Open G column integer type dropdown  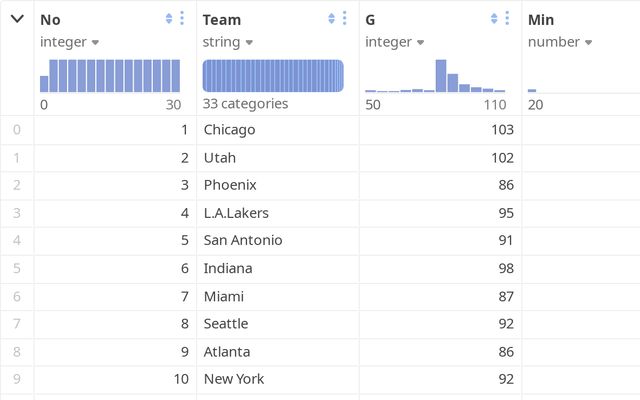pyautogui.click(x=395, y=42)
